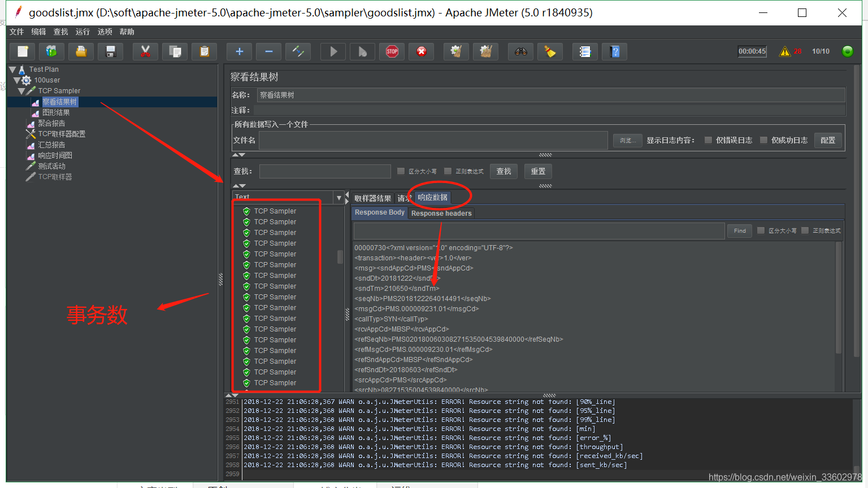This screenshot has width=868, height=488.
Task: Click the Copy toolbar icon
Action: point(175,51)
